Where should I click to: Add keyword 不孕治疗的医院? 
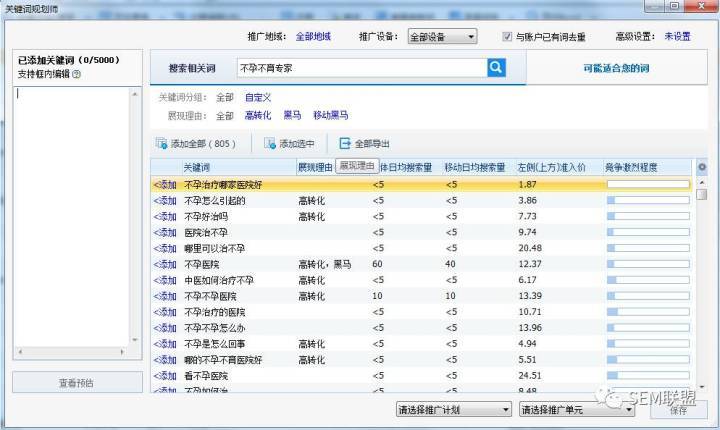165,312
